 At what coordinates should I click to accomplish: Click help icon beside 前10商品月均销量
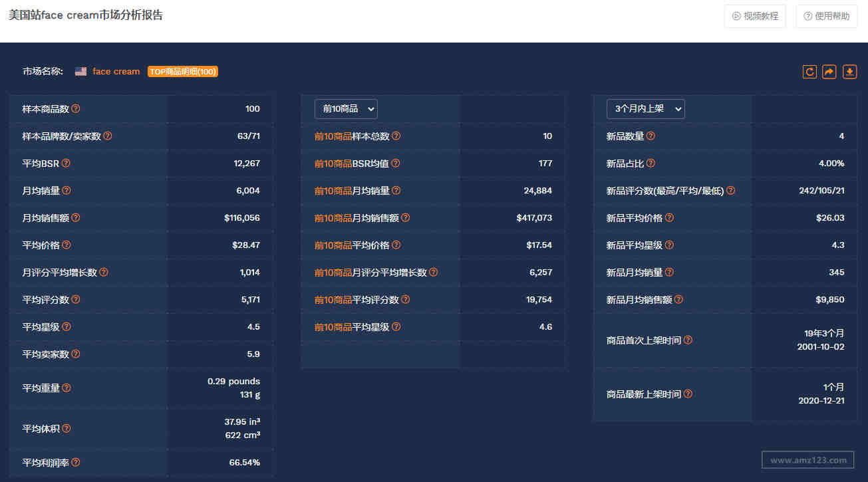[396, 191]
